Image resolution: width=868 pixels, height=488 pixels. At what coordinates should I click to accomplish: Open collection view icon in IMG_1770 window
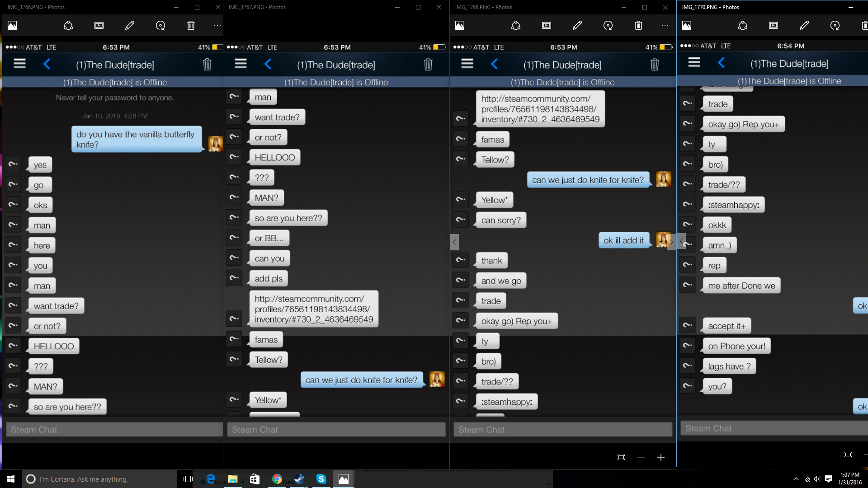(687, 25)
